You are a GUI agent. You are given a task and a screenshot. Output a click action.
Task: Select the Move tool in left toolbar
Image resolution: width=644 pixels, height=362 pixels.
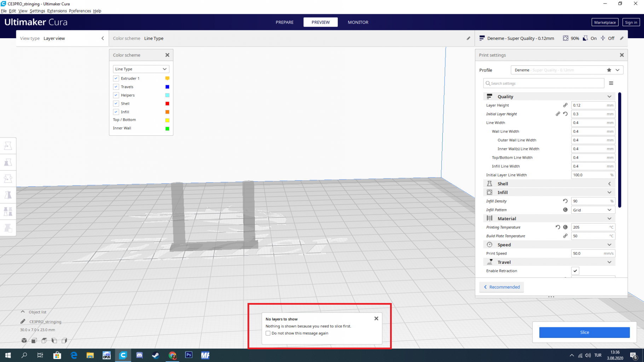(8, 146)
